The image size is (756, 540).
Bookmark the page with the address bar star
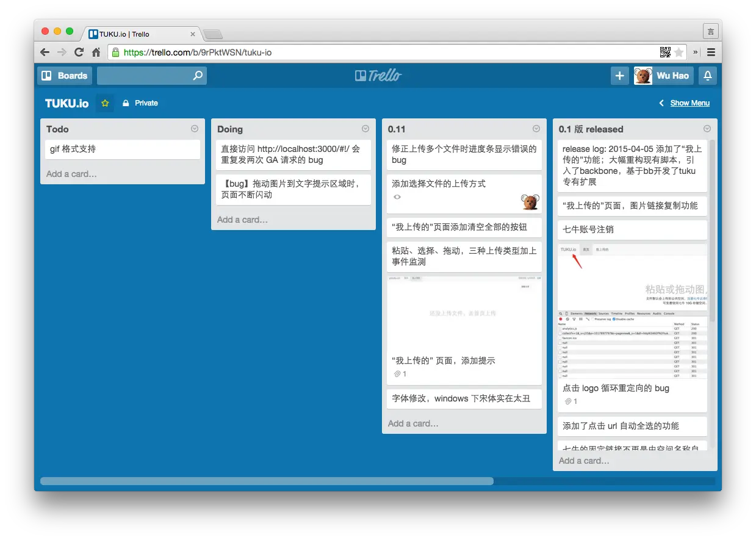click(679, 52)
